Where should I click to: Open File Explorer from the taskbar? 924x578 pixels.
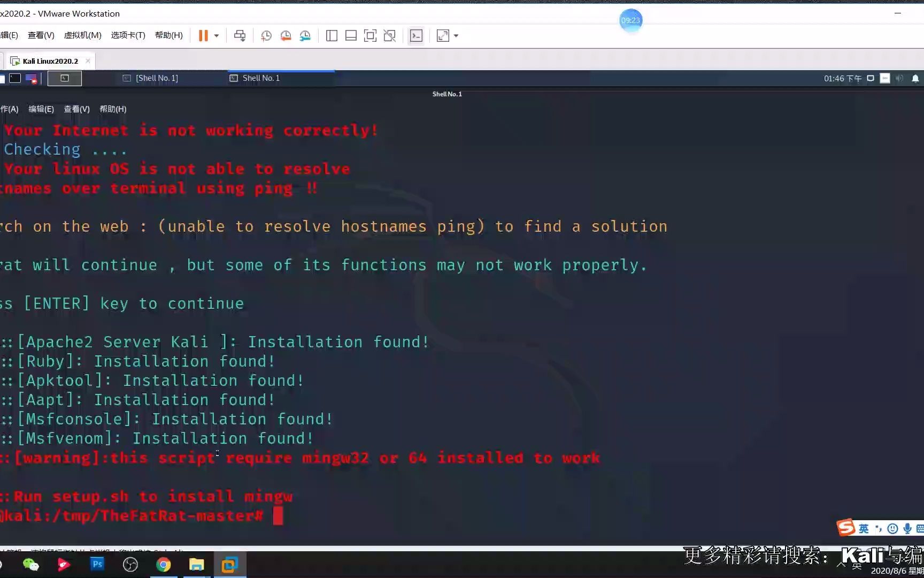[197, 565]
